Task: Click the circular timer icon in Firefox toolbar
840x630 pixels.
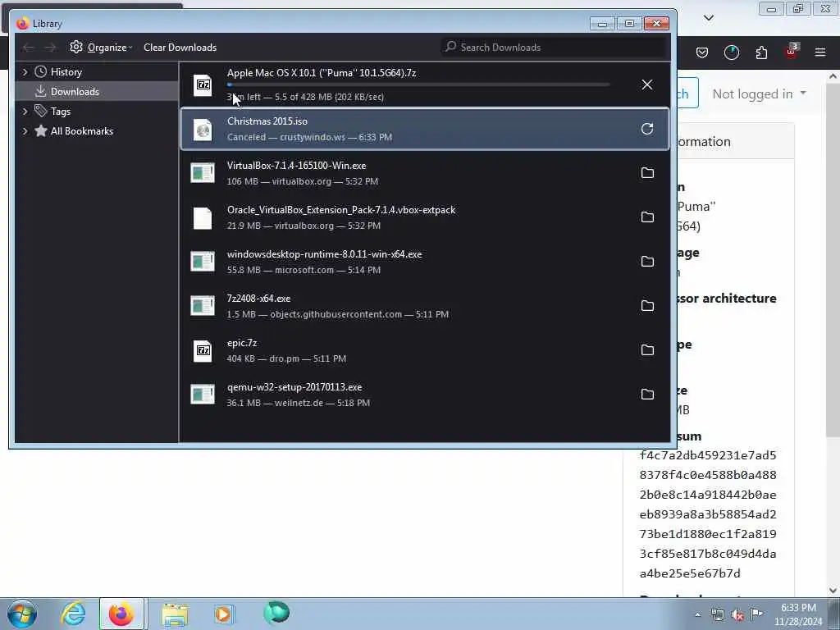Action: point(731,52)
